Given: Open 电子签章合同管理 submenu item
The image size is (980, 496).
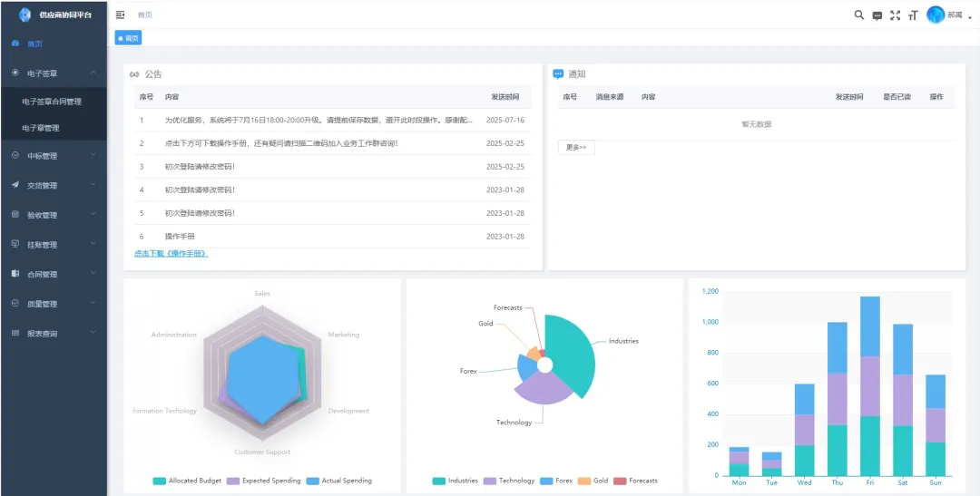Looking at the screenshot, I should (52, 102).
